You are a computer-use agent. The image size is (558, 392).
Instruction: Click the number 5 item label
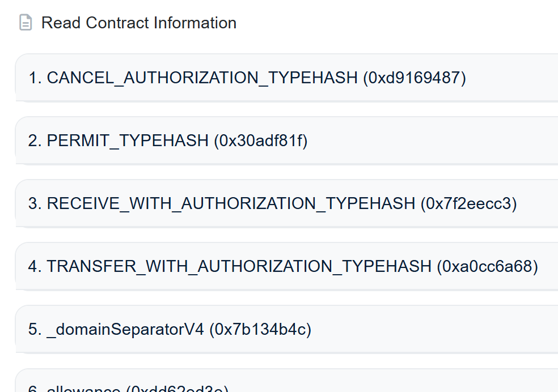pyautogui.click(x=35, y=329)
